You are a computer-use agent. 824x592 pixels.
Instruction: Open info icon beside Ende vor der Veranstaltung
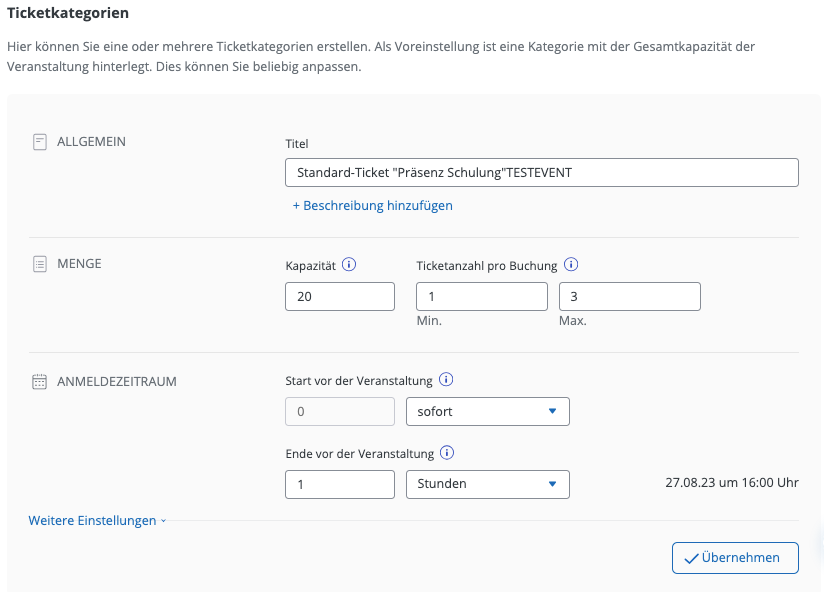click(447, 453)
